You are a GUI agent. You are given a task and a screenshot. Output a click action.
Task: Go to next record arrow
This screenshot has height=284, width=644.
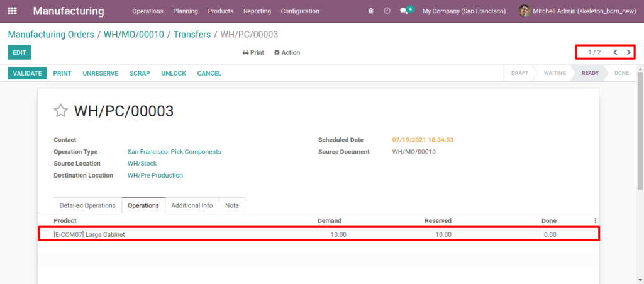(x=628, y=52)
